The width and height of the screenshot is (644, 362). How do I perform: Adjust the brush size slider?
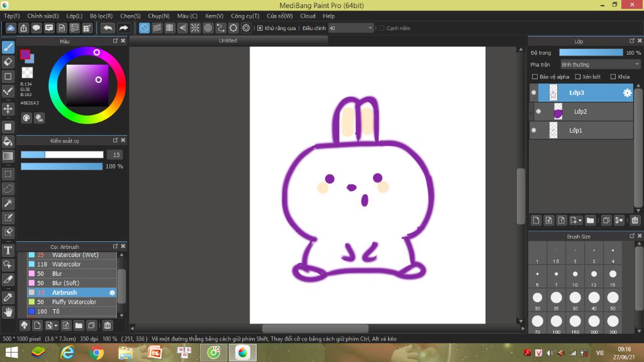(x=62, y=155)
